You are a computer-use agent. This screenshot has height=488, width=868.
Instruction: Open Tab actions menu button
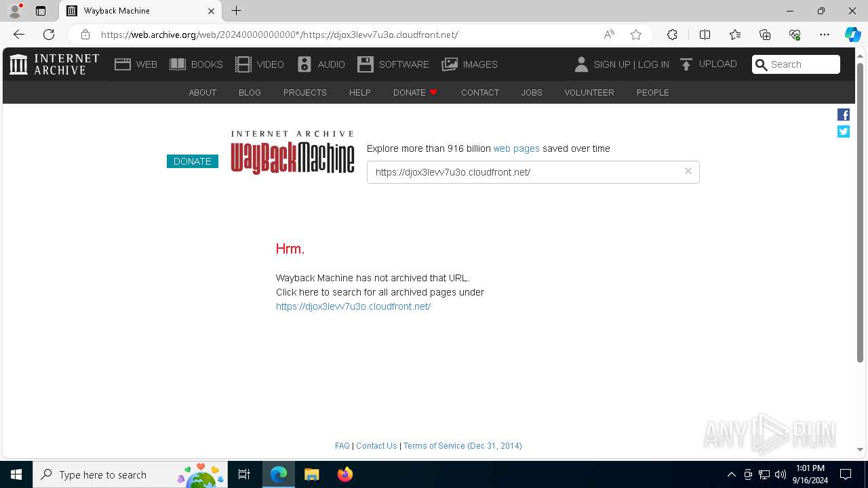(x=41, y=11)
